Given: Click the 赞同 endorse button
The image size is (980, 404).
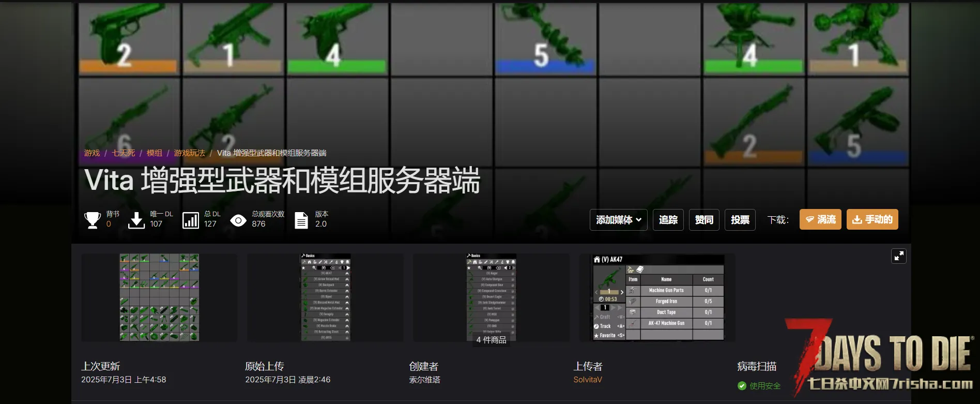Looking at the screenshot, I should (x=704, y=220).
